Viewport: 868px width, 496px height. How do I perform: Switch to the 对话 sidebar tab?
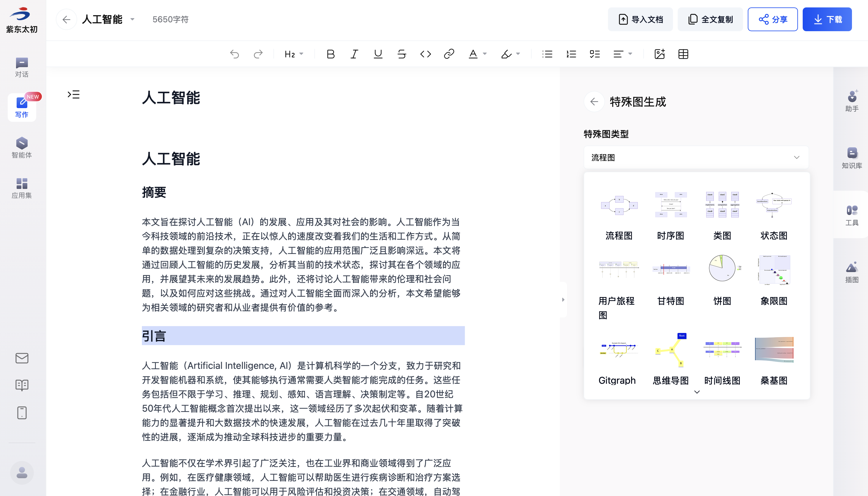(22, 67)
